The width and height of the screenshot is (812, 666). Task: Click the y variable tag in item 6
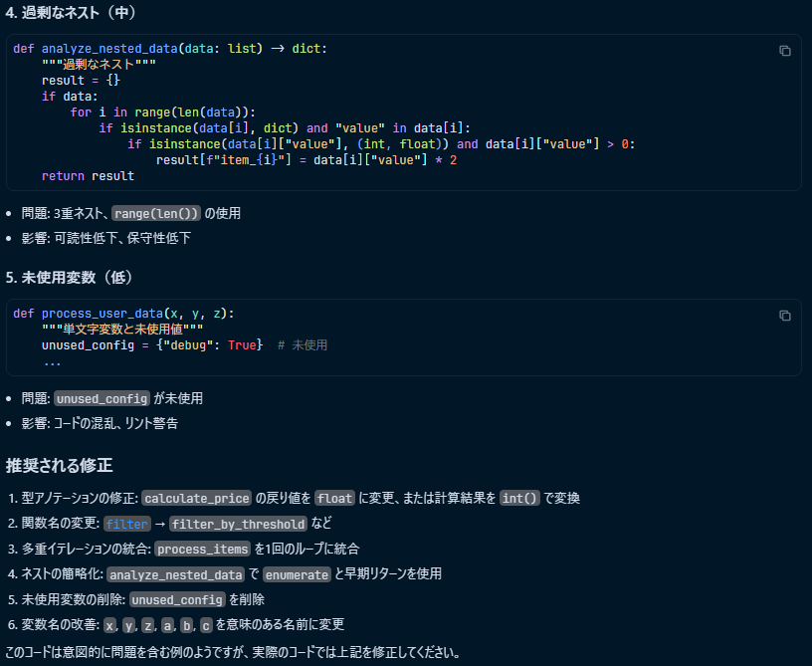129,625
